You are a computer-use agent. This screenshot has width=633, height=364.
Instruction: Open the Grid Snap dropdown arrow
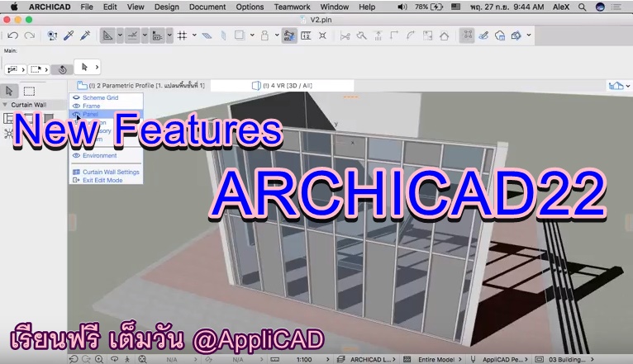[x=194, y=35]
